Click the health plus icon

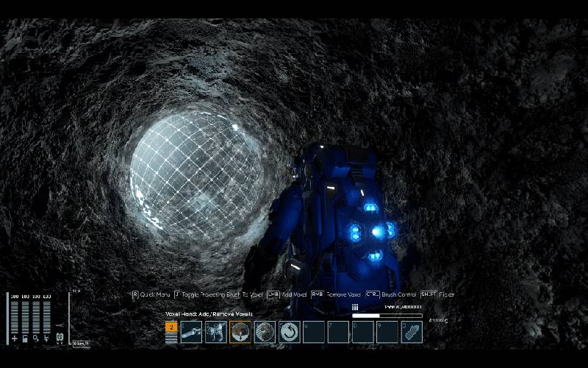coord(15,339)
